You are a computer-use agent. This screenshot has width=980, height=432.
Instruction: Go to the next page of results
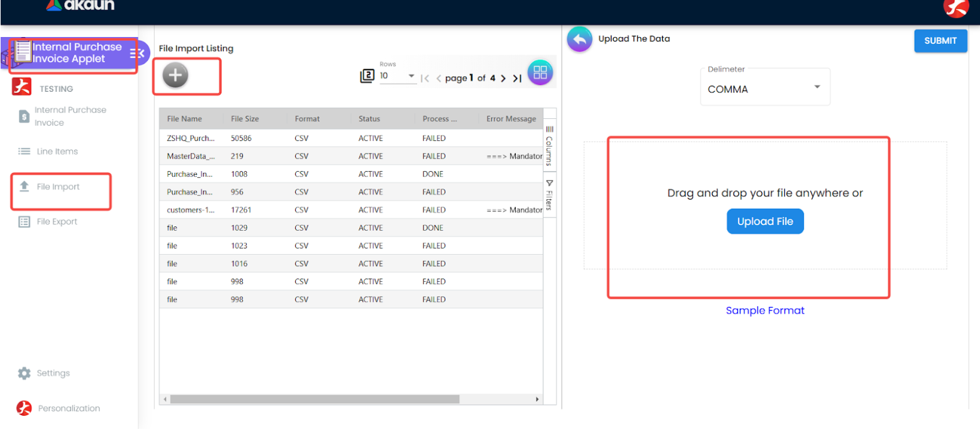point(503,78)
